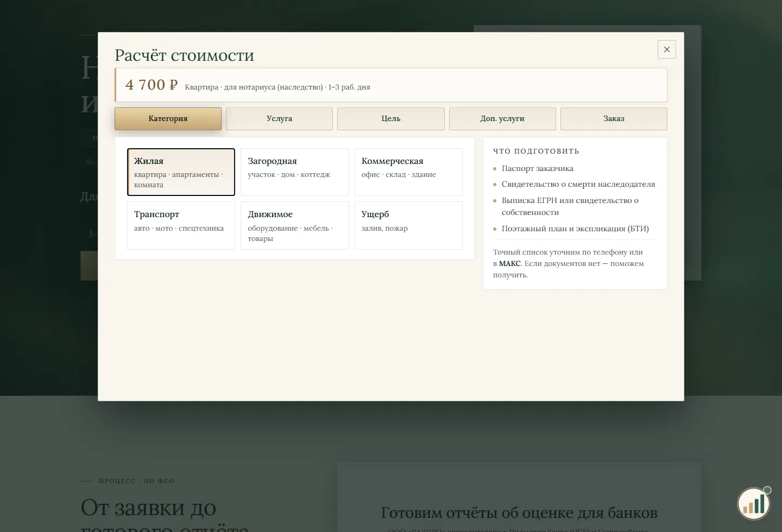Switch to the Заказ tab
The image size is (782, 532).
click(x=614, y=119)
